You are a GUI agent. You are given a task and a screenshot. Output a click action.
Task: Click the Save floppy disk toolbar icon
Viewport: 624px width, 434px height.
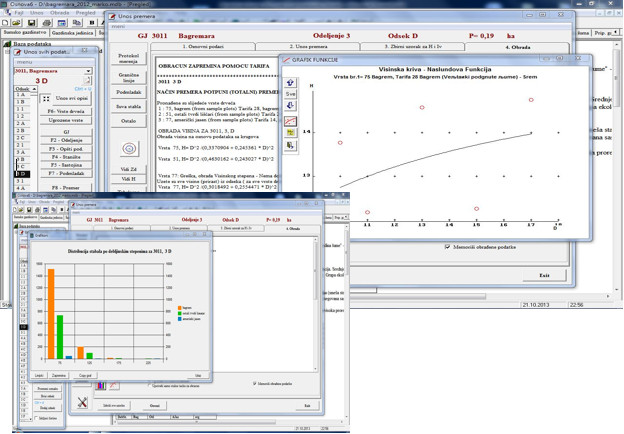[31, 23]
